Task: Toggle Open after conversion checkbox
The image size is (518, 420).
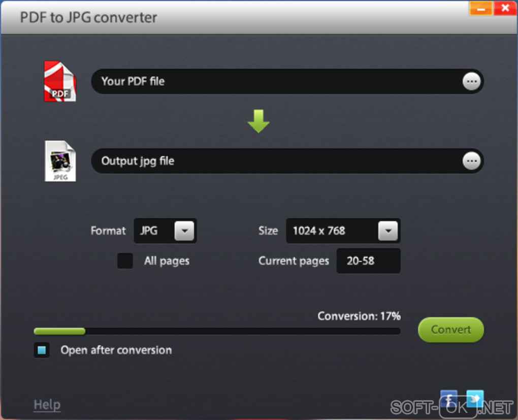Action: click(x=42, y=350)
